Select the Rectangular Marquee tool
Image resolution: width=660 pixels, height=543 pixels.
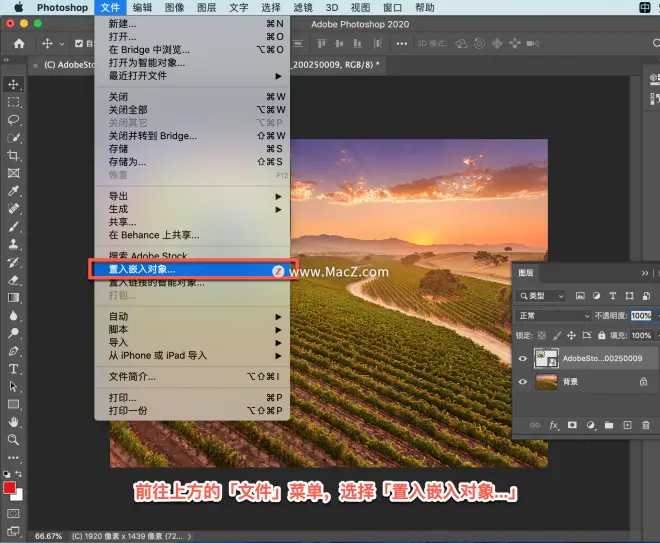[13, 102]
